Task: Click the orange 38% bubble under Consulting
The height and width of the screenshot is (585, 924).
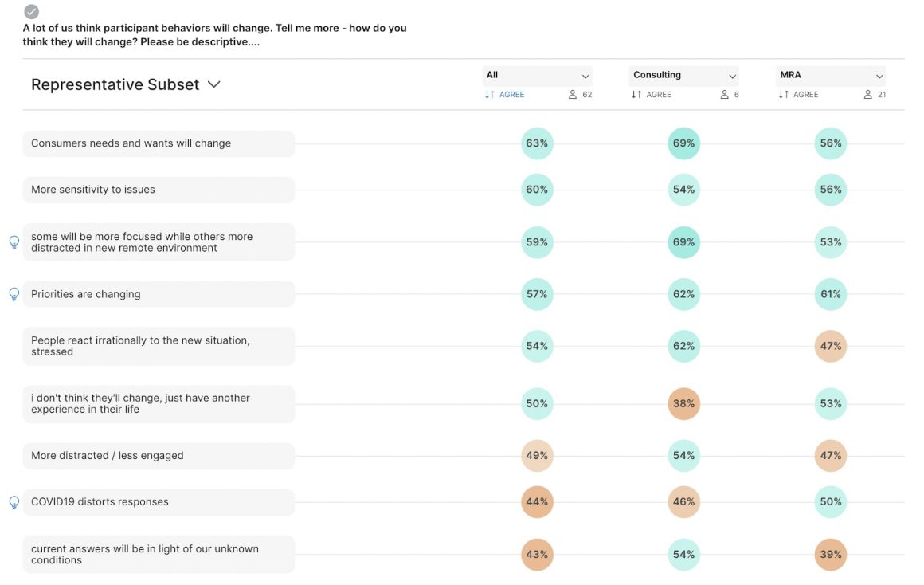Action: pos(683,404)
